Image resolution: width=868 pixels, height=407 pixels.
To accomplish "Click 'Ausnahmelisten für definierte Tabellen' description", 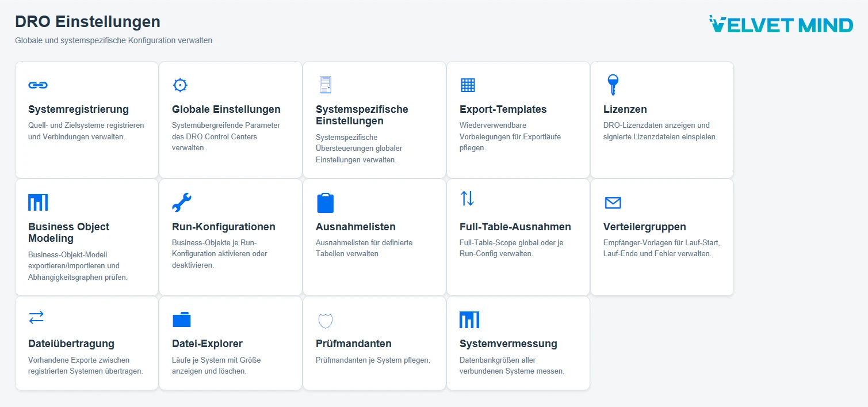I will tap(364, 248).
